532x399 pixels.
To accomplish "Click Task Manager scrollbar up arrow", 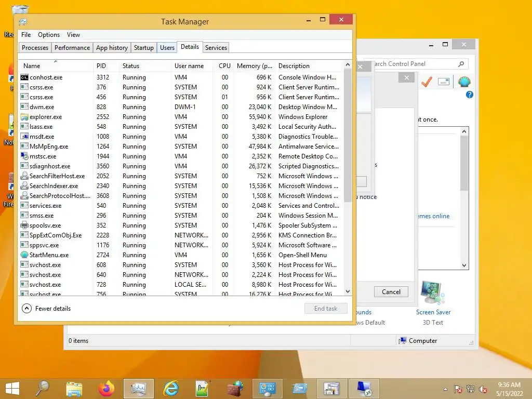I will (x=348, y=64).
